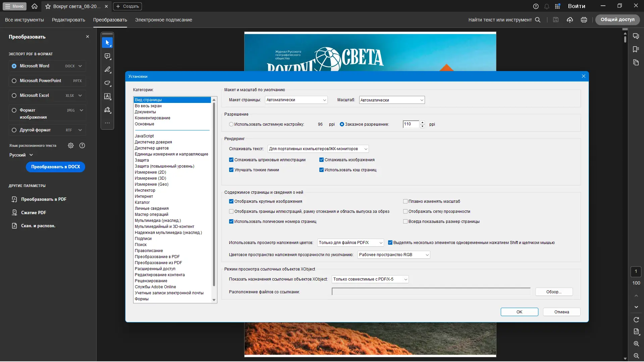Uncheck Сглаживать изображения checkbox
This screenshot has height=362, width=644.
tap(321, 160)
